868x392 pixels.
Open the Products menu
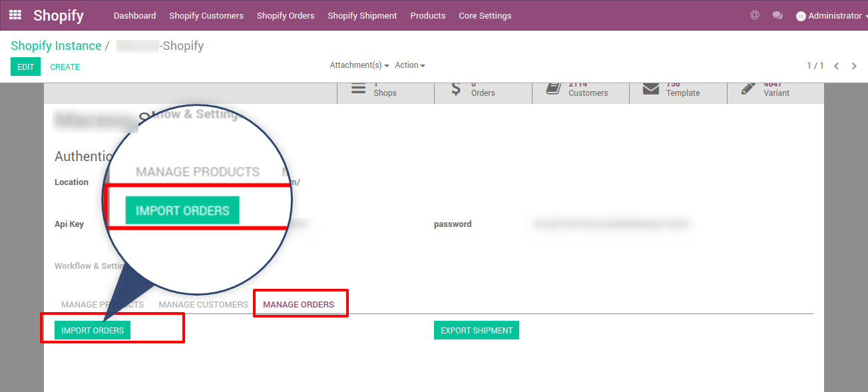pyautogui.click(x=428, y=15)
